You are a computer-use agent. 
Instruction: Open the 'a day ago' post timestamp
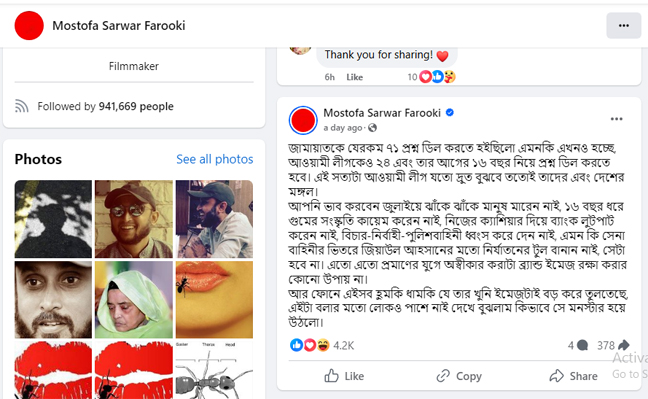pyautogui.click(x=343, y=128)
